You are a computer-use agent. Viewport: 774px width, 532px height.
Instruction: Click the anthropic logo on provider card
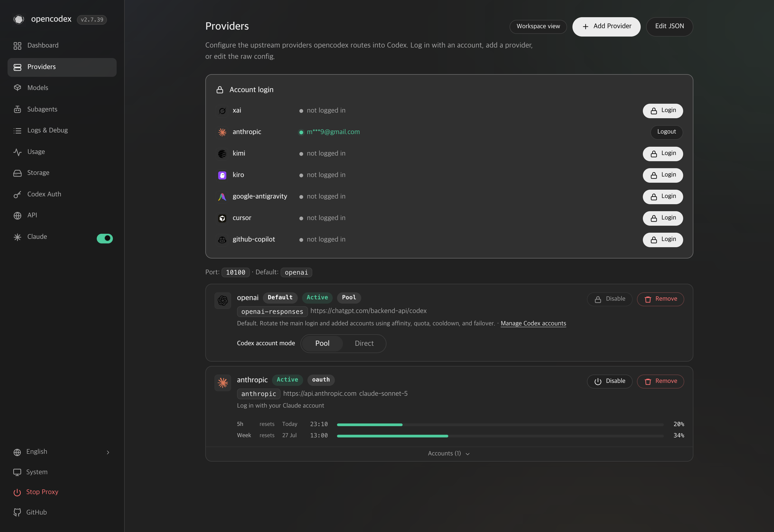pos(223,383)
